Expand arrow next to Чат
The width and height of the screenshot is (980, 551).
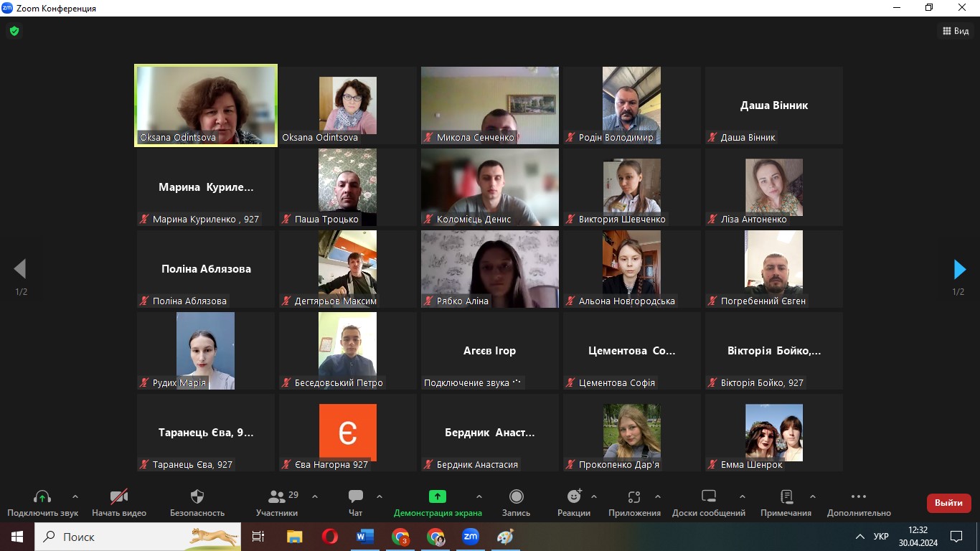380,496
